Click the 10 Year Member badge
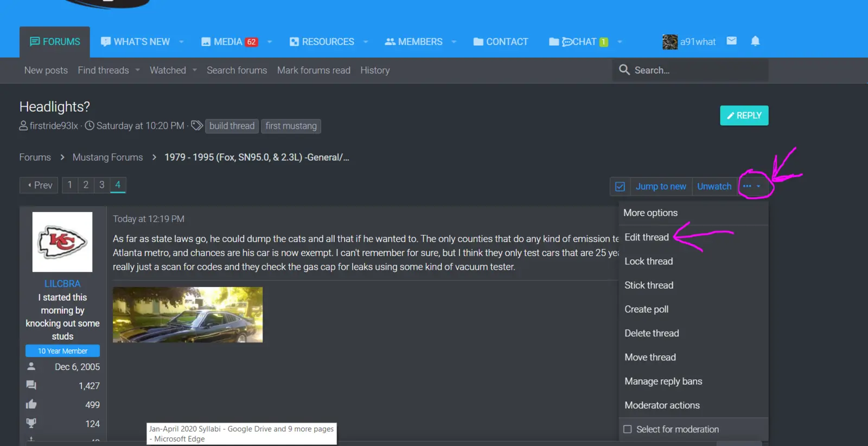 click(62, 351)
